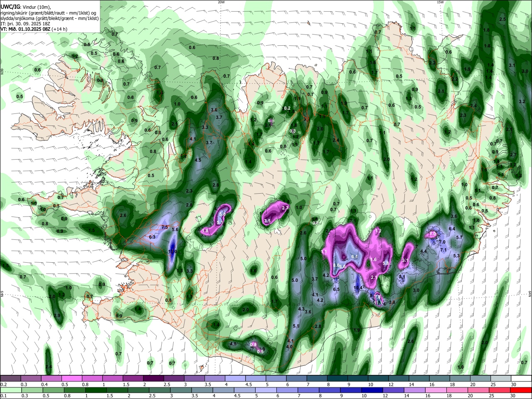532x399 pixels.
Task: Click the snow-scale swatch between 0.5 and 0.8
Action: 71,378
